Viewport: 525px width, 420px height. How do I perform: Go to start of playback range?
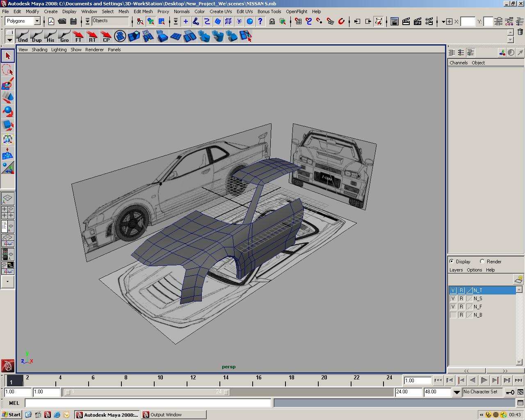438,380
